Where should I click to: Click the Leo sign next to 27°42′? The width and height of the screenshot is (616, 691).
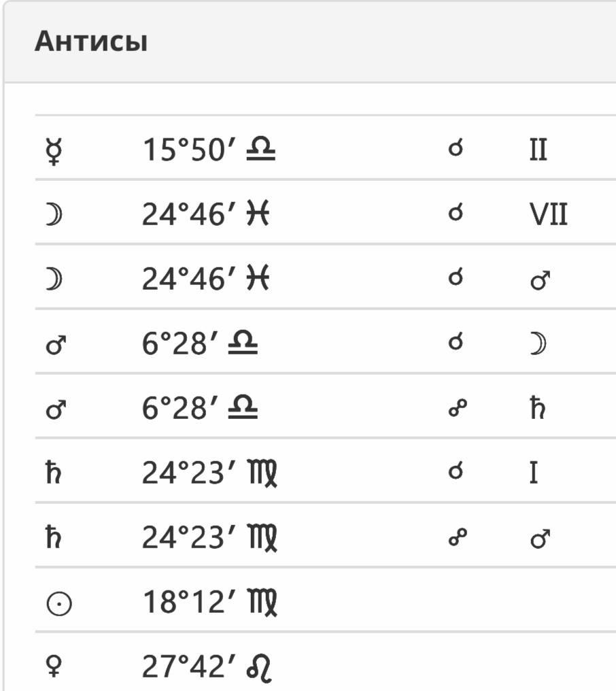(260, 668)
